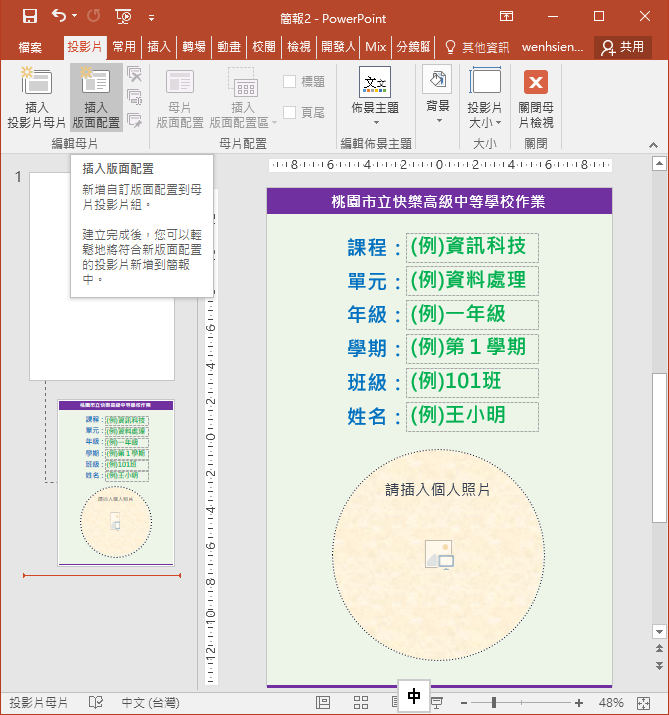
Task: Click the rename layout icon
Action: click(x=135, y=98)
